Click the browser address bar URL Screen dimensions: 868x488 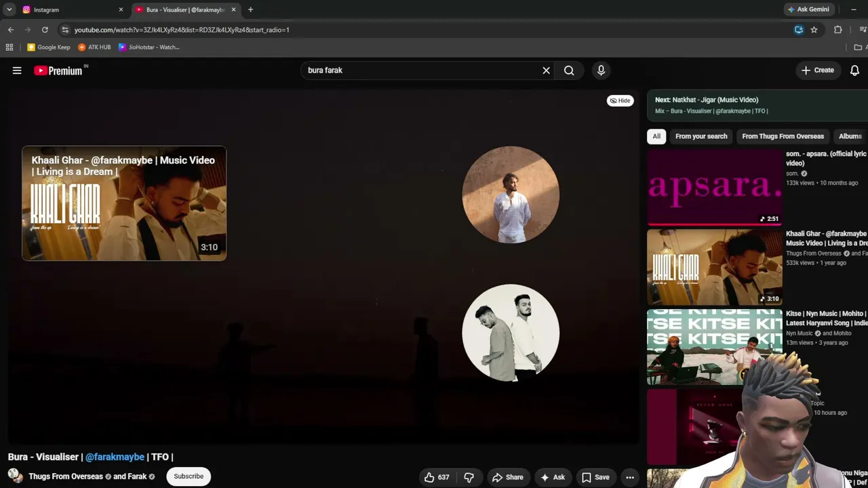(182, 30)
